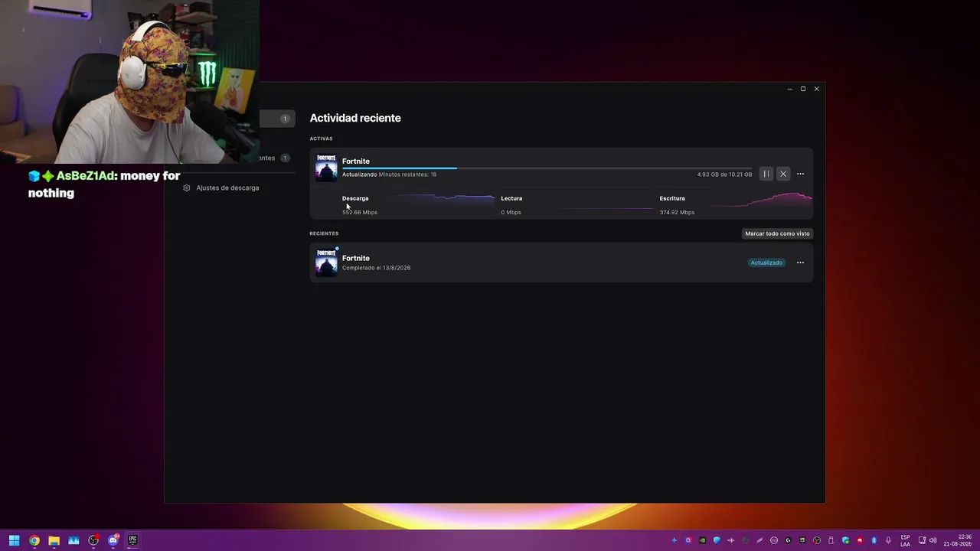980x551 pixels.
Task: Click the ACTIVAS section label
Action: click(x=321, y=139)
